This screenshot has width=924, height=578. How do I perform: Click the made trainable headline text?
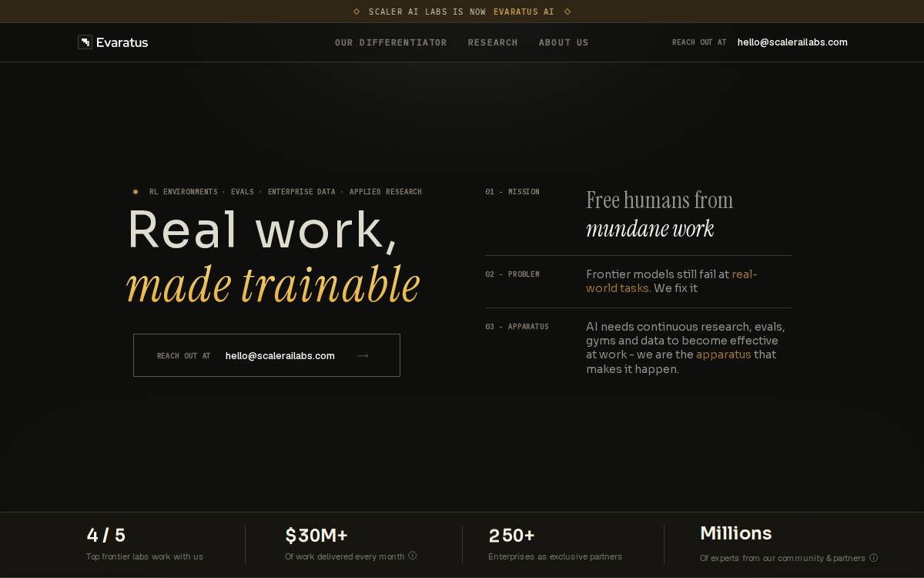[273, 284]
